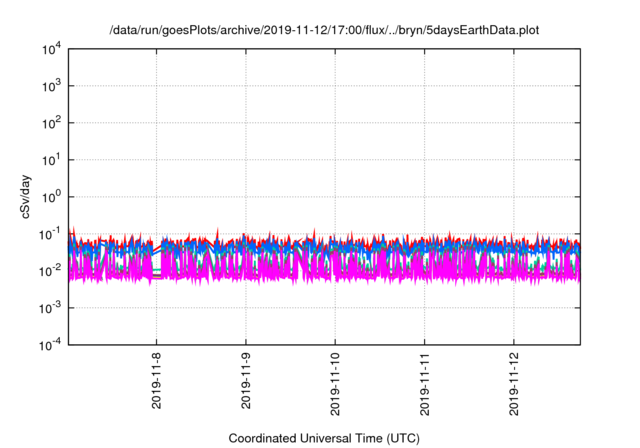Click the 10^4 y-axis tick label

(51, 49)
